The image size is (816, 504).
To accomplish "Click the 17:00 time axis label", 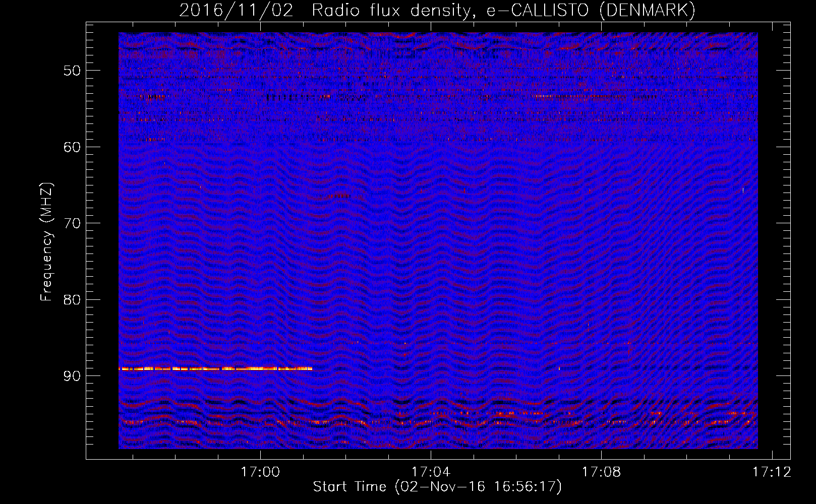I will (x=260, y=472).
